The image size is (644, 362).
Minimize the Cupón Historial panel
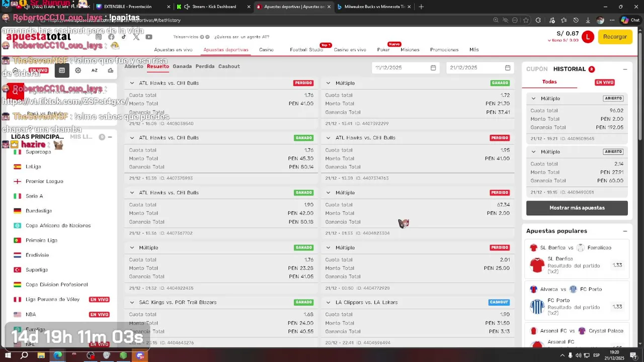[x=625, y=69]
